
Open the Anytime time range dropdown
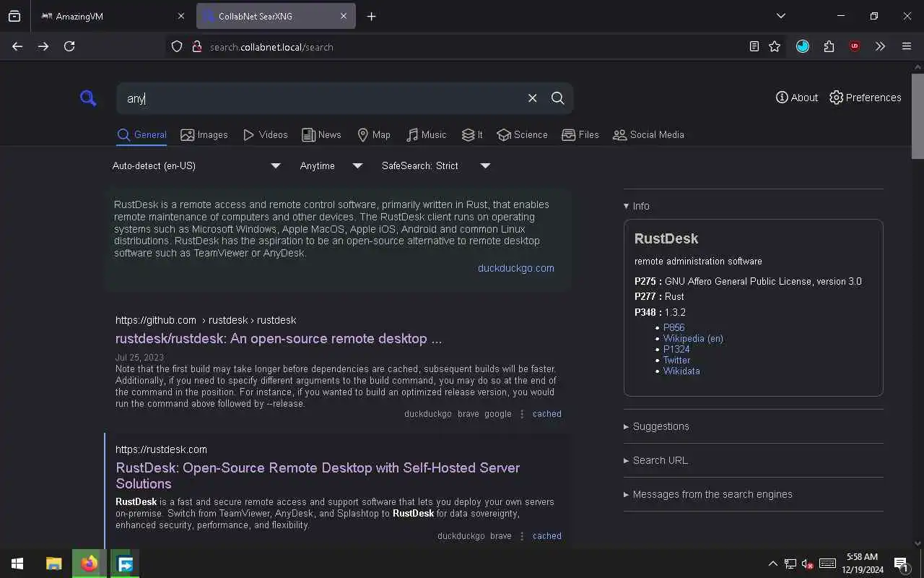click(331, 165)
